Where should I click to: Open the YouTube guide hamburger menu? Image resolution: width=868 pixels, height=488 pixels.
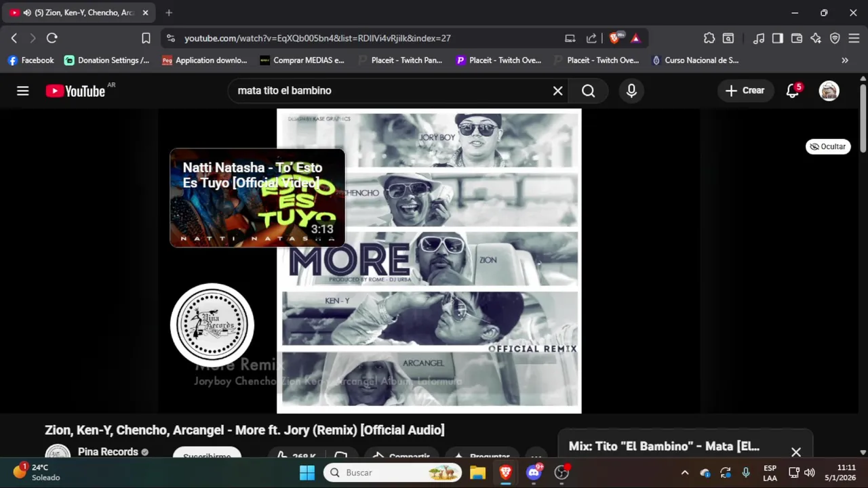coord(22,91)
